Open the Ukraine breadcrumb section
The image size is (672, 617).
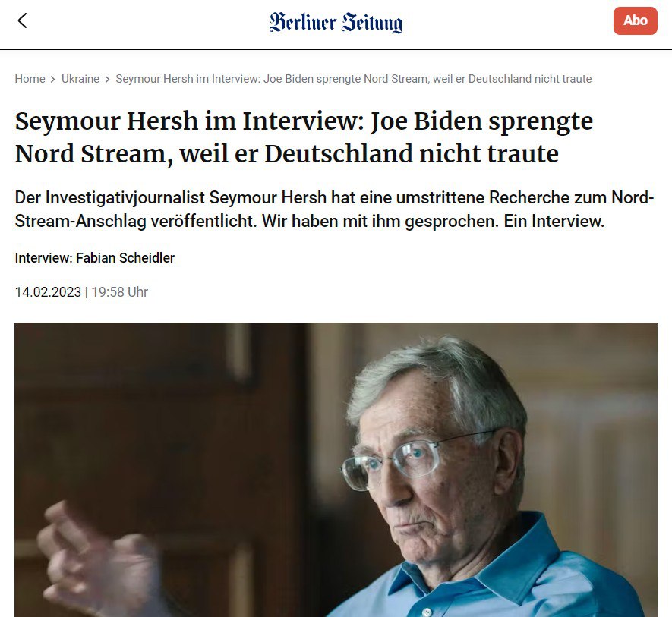(80, 79)
